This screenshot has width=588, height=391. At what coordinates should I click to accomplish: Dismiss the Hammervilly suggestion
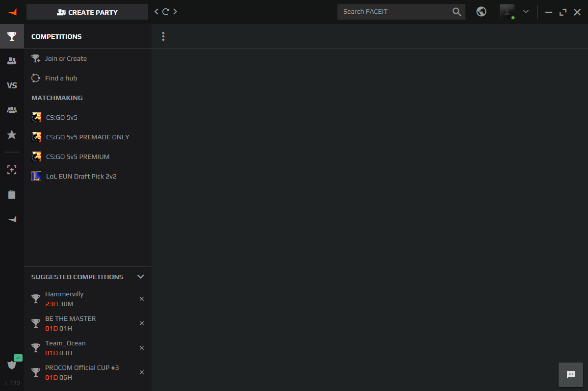click(x=142, y=299)
